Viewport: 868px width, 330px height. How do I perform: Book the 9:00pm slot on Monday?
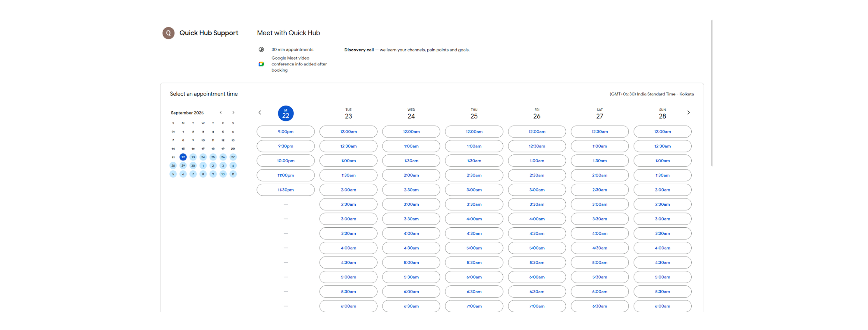[285, 132]
